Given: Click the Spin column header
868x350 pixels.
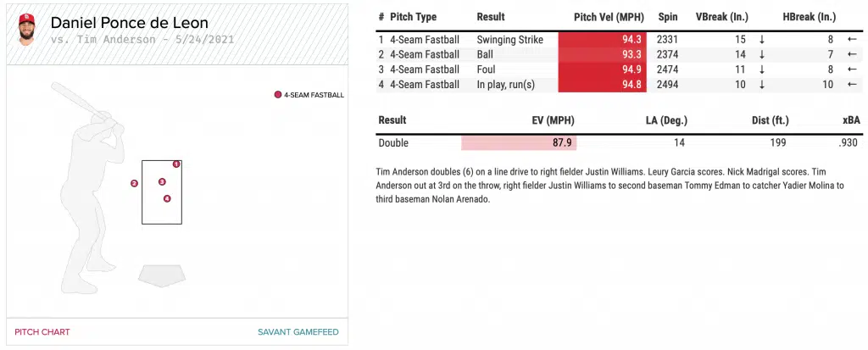Looking at the screenshot, I should [667, 17].
